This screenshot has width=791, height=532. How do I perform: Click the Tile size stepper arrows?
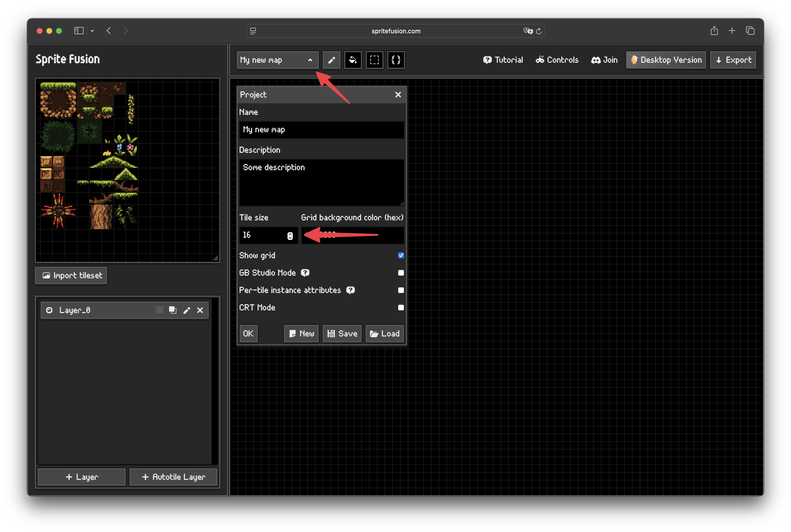pos(290,236)
